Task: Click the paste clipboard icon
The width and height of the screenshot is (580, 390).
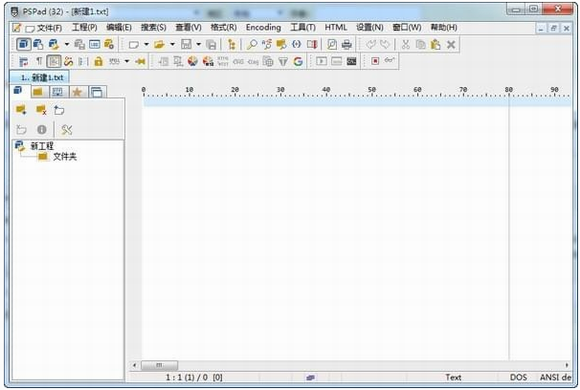Action: coord(436,45)
